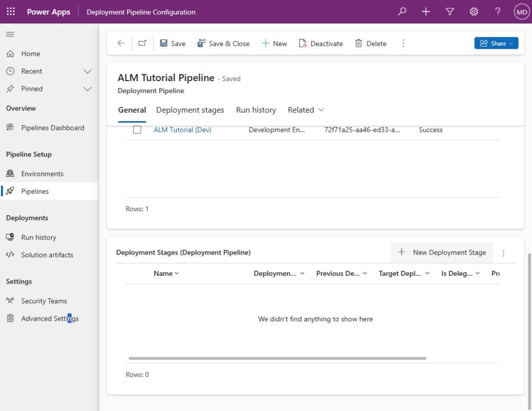Go back using the left arrow icon
Screen dimensions: 532x411
pyautogui.click(x=121, y=43)
